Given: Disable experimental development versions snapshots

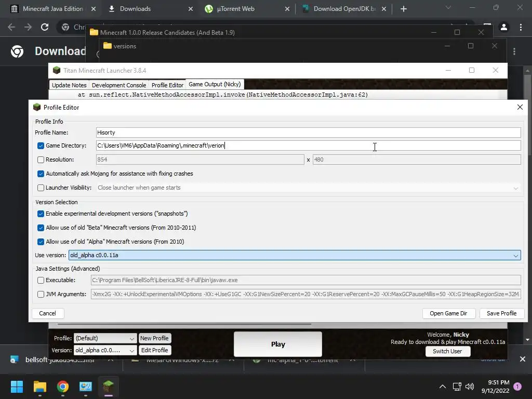Looking at the screenshot, I should [41, 214].
